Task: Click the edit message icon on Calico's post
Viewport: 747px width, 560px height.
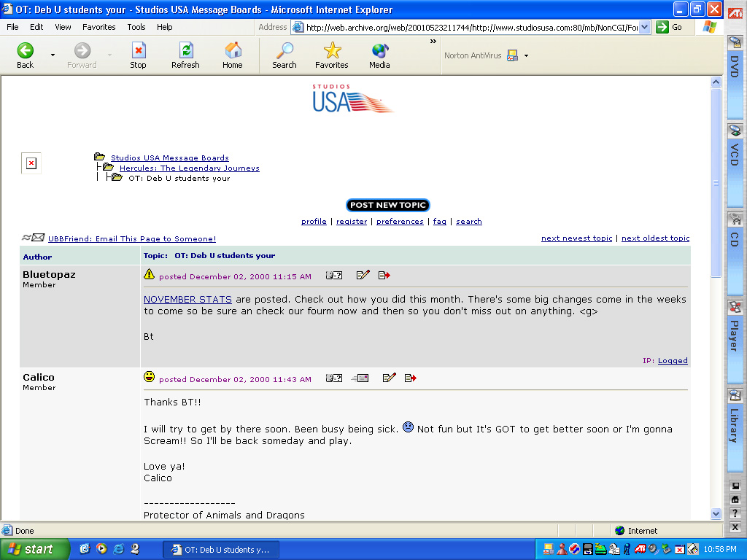Action: [390, 378]
